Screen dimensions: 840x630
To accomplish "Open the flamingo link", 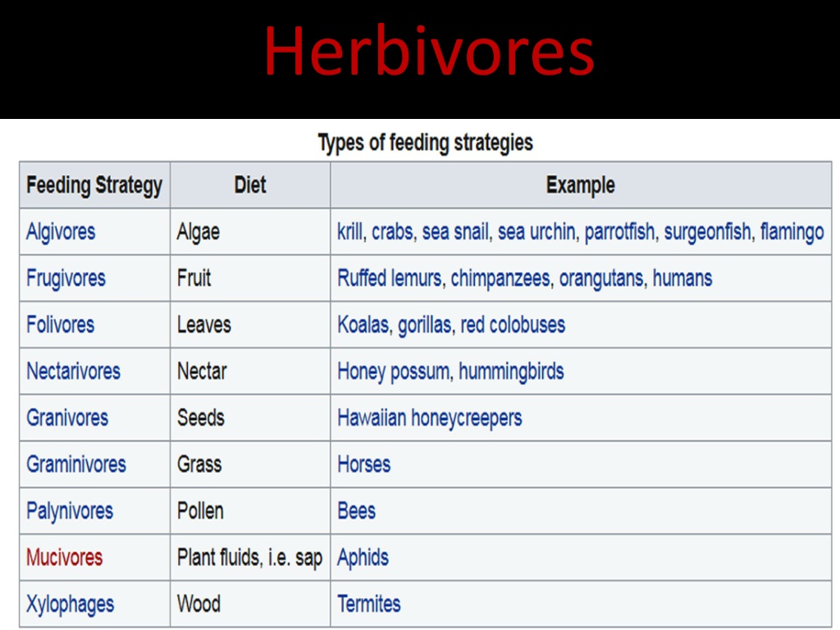I will [792, 232].
